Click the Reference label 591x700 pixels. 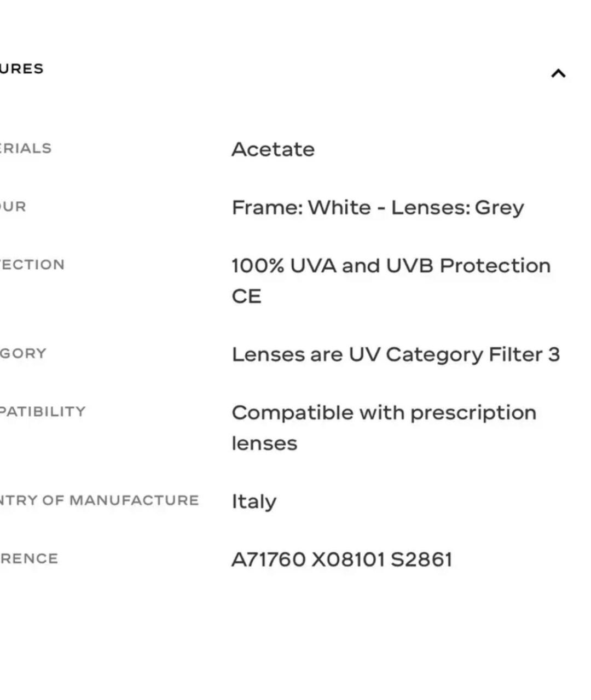pyautogui.click(x=29, y=558)
